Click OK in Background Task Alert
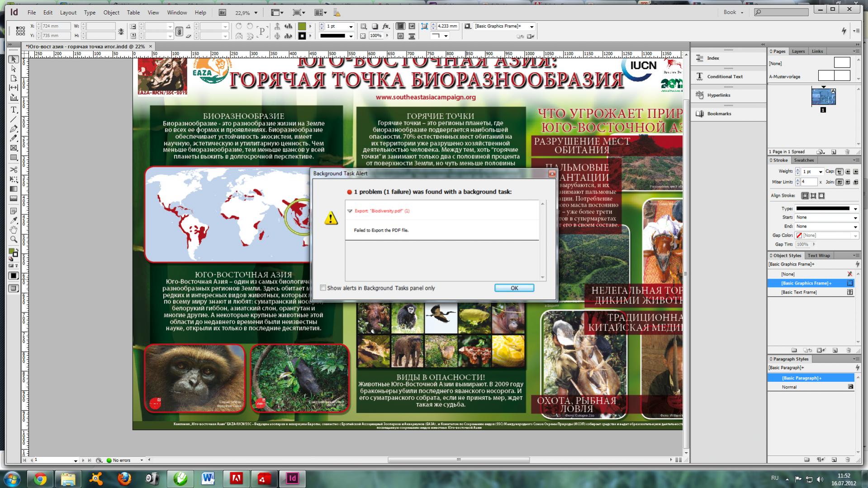 point(514,288)
